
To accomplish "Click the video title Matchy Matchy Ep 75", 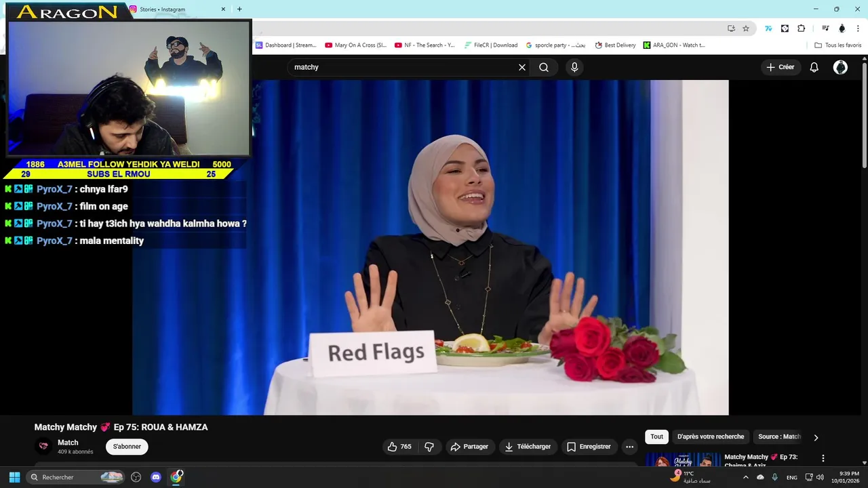I will [x=121, y=427].
